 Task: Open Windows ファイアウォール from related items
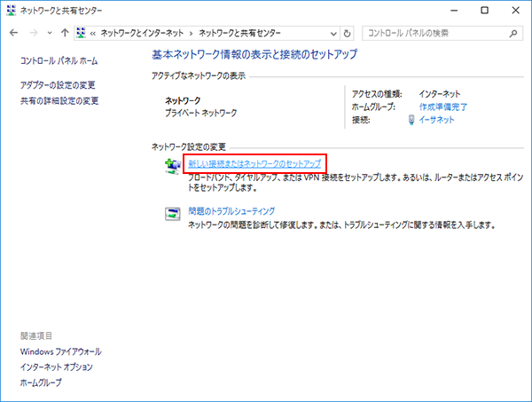(60, 351)
